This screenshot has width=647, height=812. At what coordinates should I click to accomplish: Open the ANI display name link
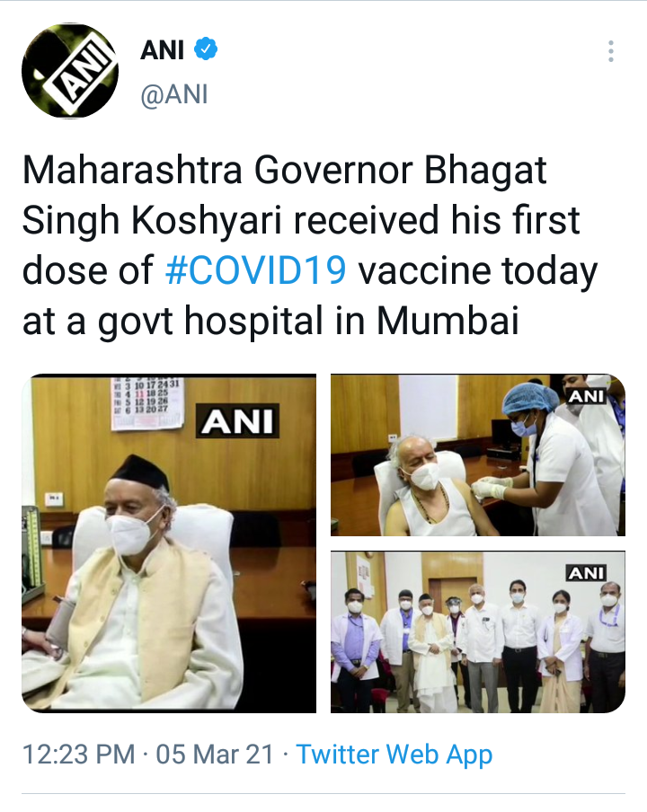162,50
